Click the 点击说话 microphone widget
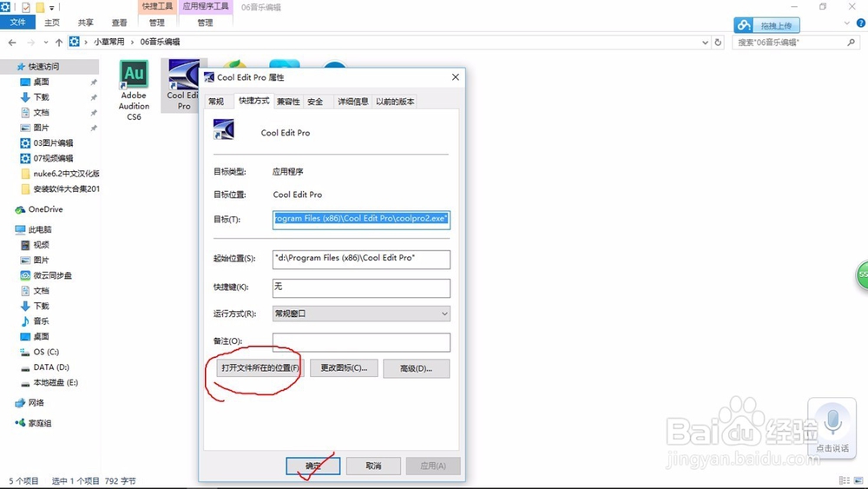Viewport: 868px width, 489px height. pyautogui.click(x=832, y=427)
